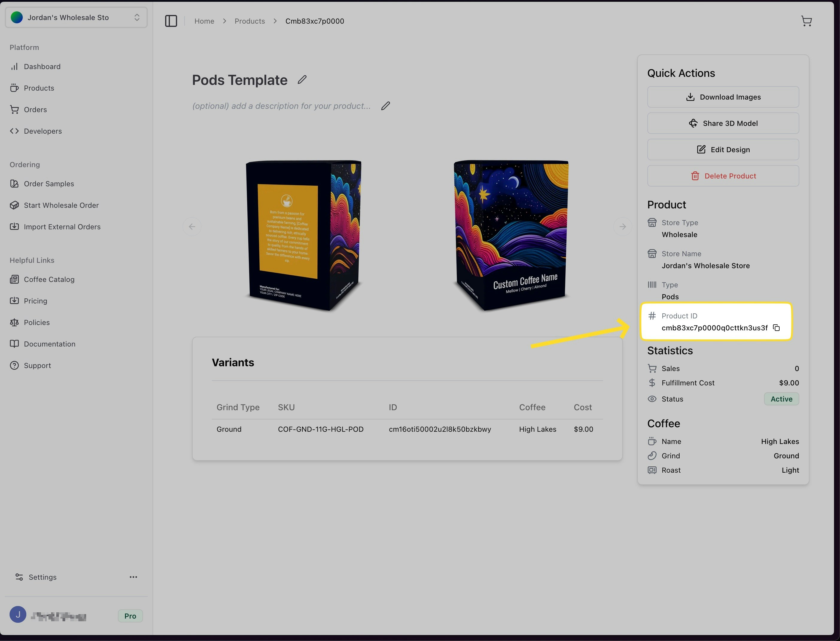The height and width of the screenshot is (641, 840).
Task: Click the description edit pencil icon
Action: pyautogui.click(x=385, y=106)
